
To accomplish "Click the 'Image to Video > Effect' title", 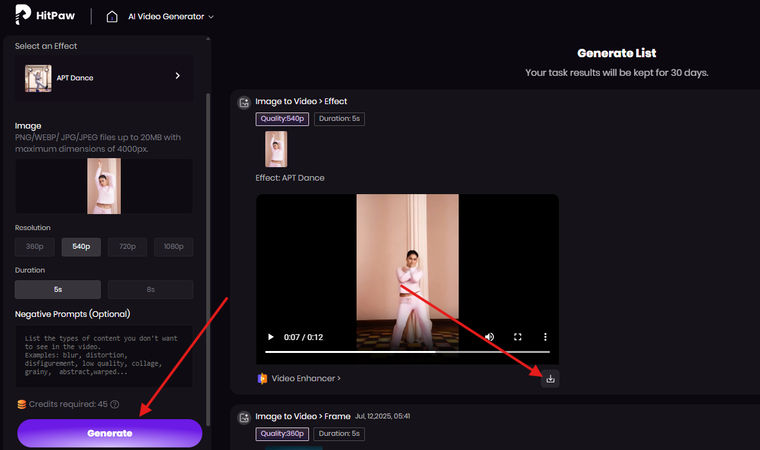I will 301,101.
